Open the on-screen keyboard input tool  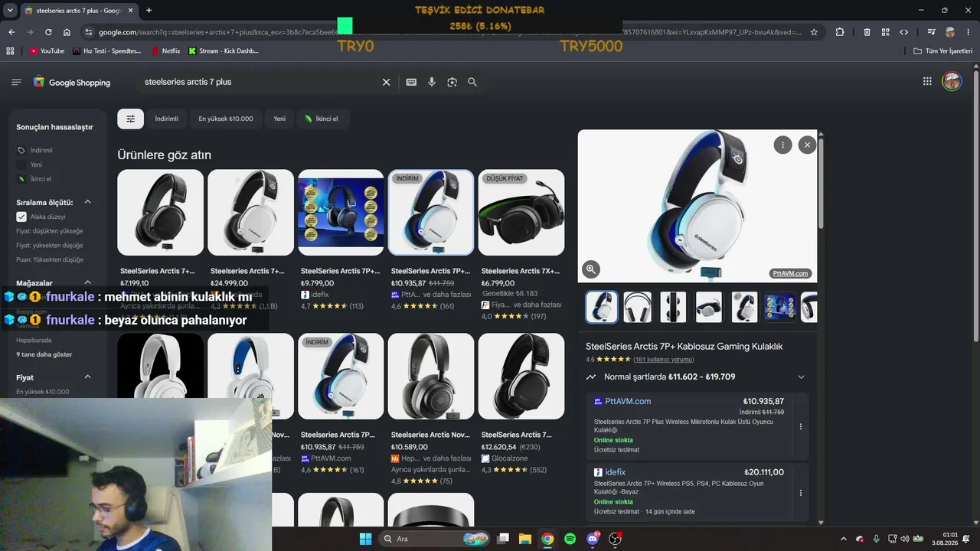tap(411, 82)
